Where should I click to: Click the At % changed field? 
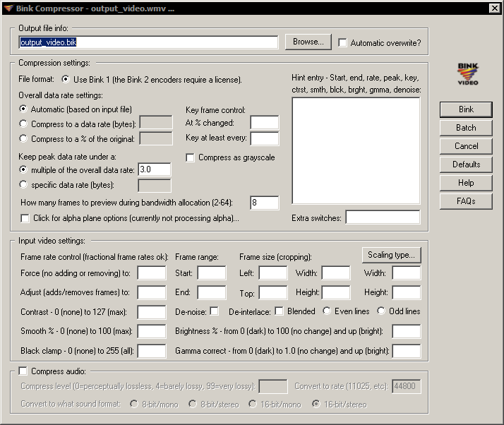pos(265,122)
